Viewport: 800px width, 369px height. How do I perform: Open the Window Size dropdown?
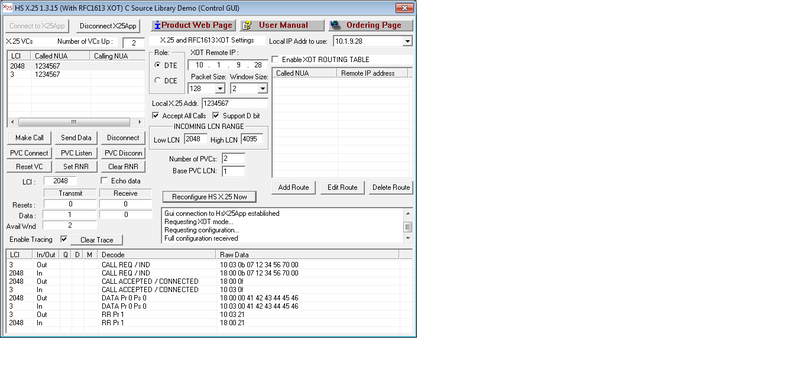click(x=262, y=89)
